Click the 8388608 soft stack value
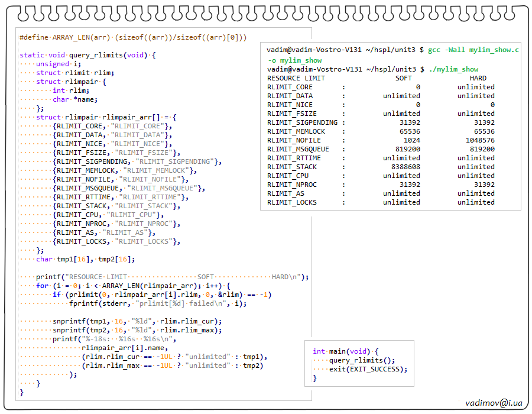Viewport: 532px width, 414px height. point(401,167)
